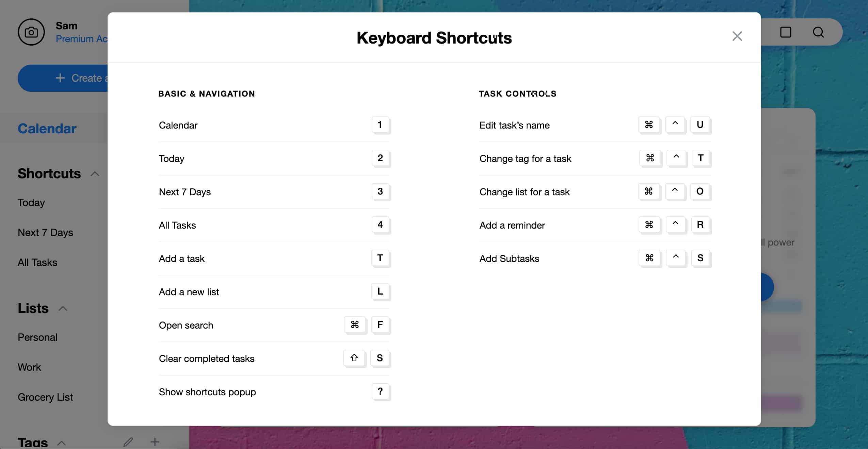The height and width of the screenshot is (449, 868).
Task: Open the Calendar view in sidebar
Action: (47, 129)
